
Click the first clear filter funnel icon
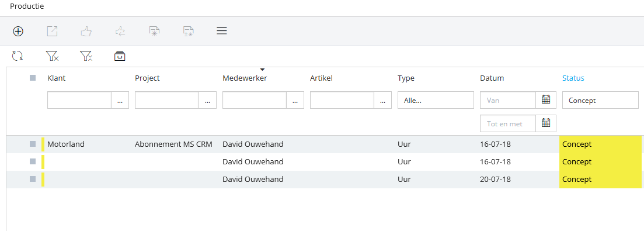pos(52,56)
